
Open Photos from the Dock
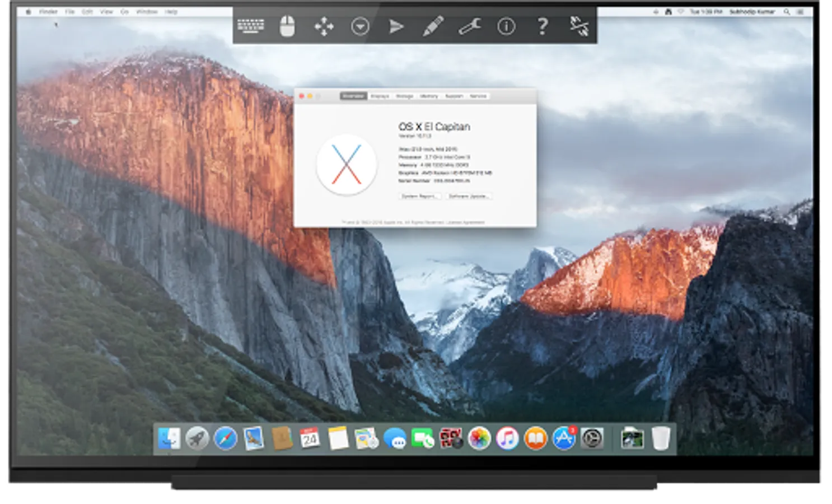(x=479, y=438)
